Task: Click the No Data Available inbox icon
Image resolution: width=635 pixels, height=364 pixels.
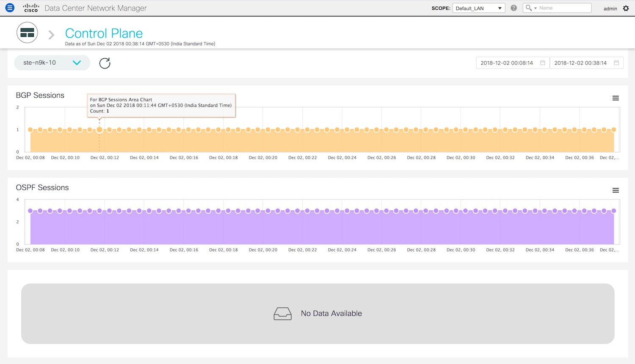Action: (283, 314)
